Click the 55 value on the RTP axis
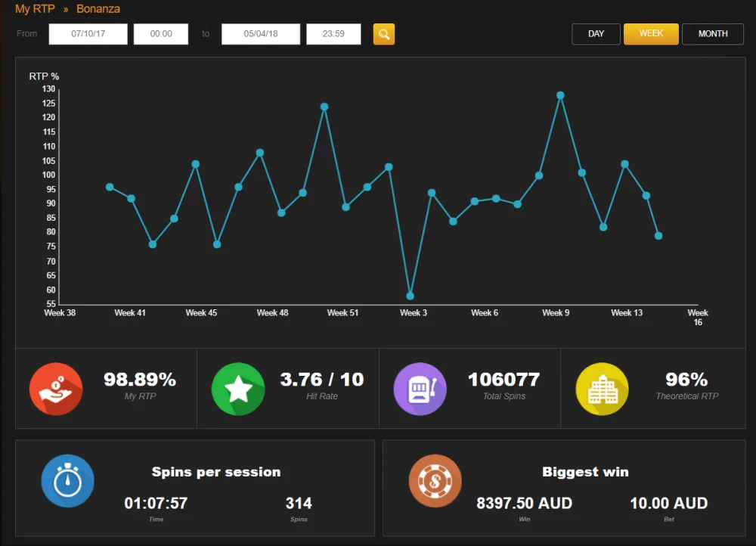756x546 pixels. 51,303
